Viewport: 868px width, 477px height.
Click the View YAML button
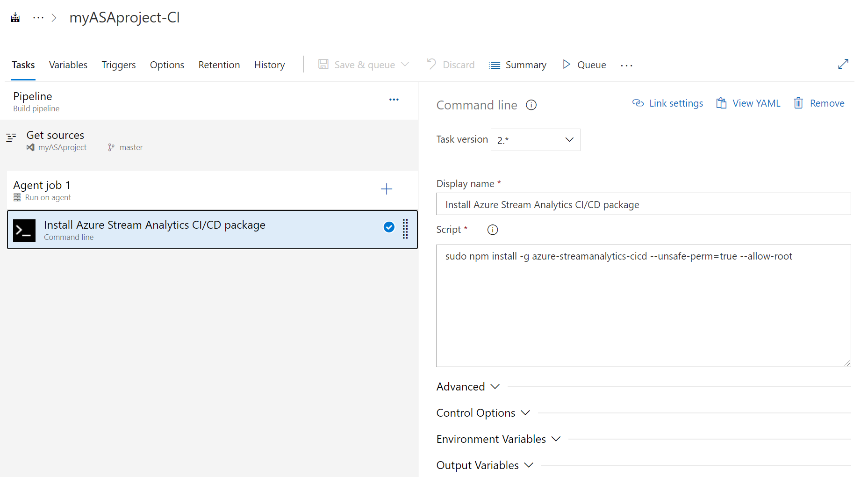tap(748, 103)
